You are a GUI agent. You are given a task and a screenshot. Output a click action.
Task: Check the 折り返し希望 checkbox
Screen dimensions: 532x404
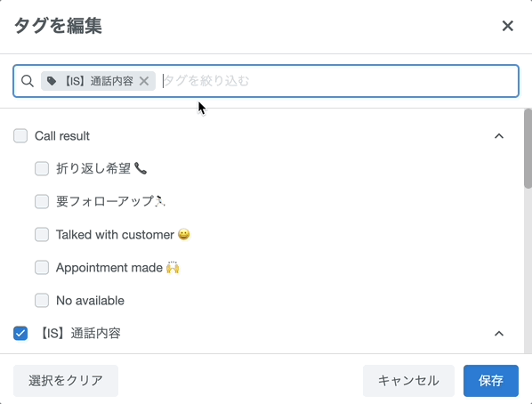[x=42, y=169]
